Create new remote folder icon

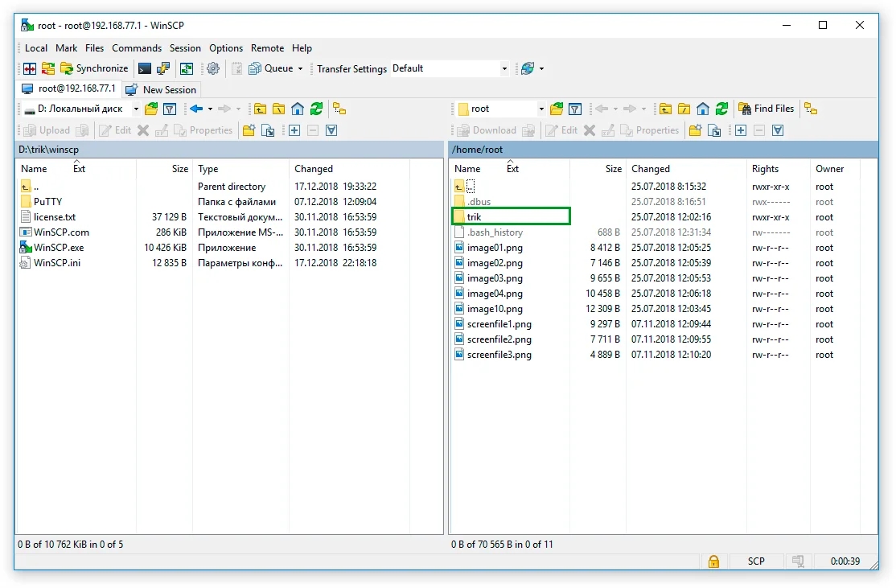[x=695, y=130]
